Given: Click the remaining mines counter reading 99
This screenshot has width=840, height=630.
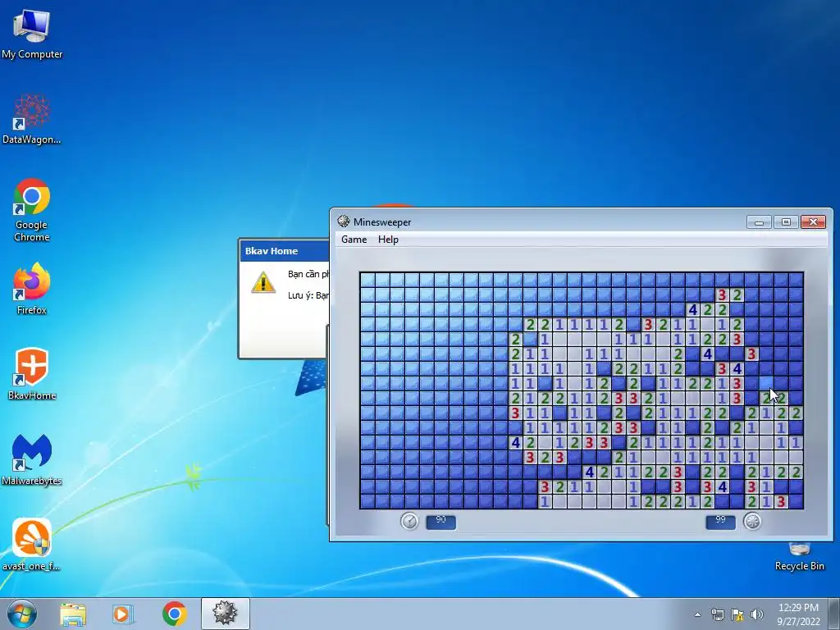Looking at the screenshot, I should click(x=720, y=521).
